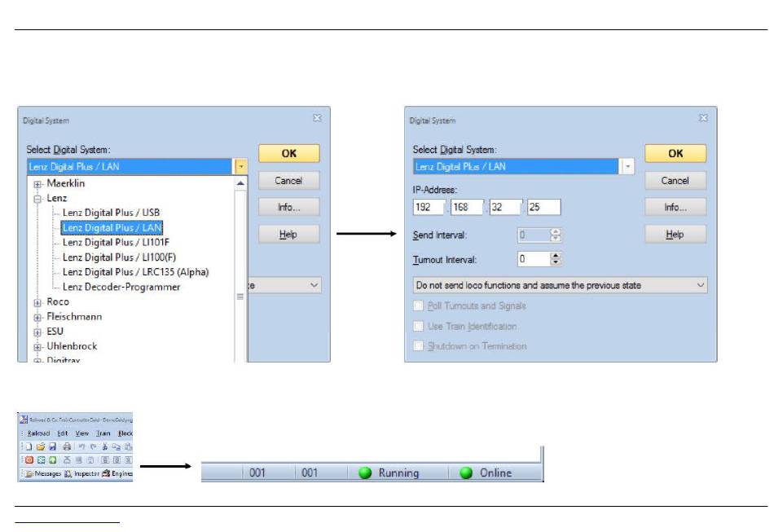Open the View menu

(x=82, y=433)
